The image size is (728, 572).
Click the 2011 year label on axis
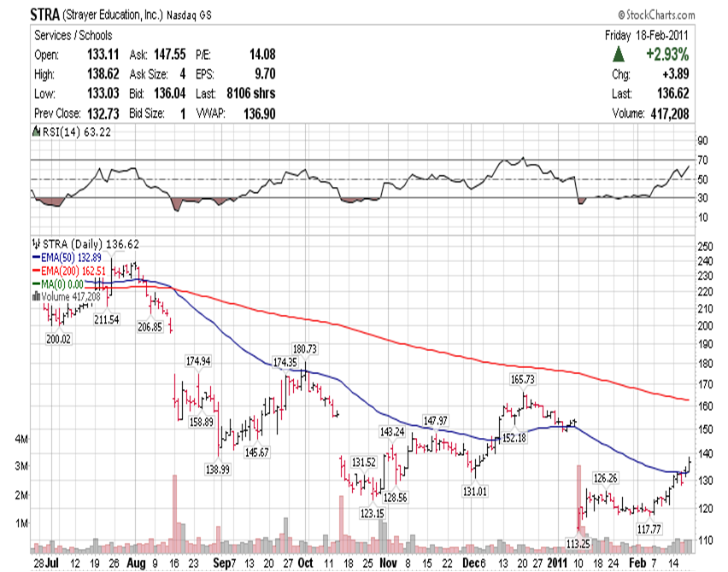(x=557, y=563)
